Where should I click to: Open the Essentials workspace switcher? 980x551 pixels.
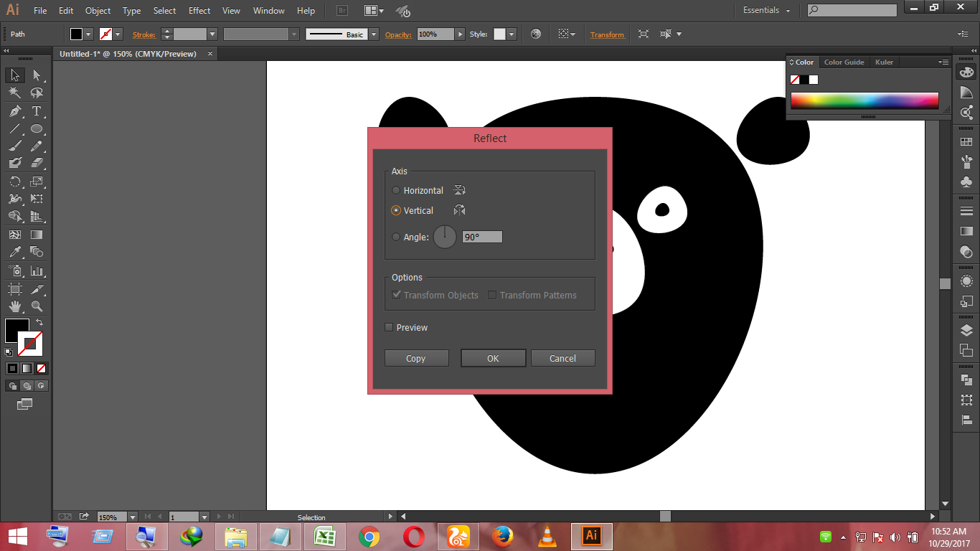tap(766, 10)
